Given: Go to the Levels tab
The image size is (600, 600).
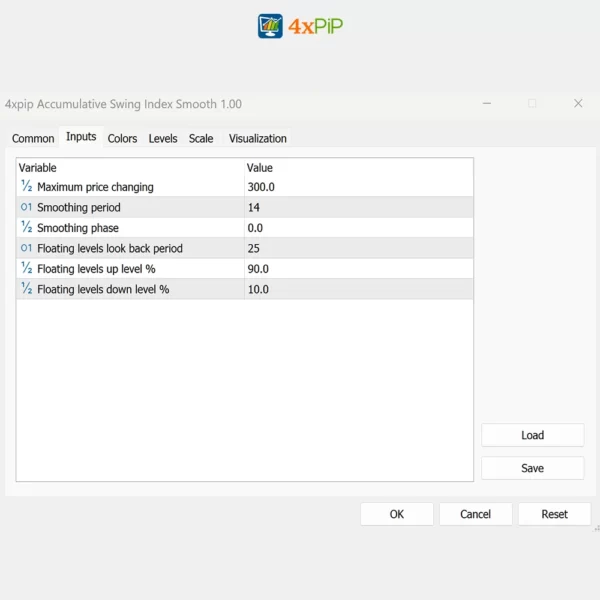Looking at the screenshot, I should (x=163, y=139).
